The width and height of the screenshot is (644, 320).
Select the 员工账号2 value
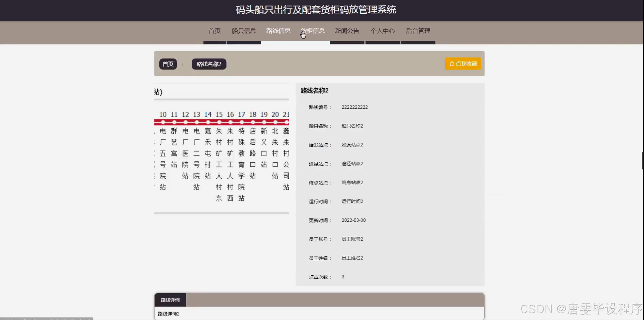point(352,239)
